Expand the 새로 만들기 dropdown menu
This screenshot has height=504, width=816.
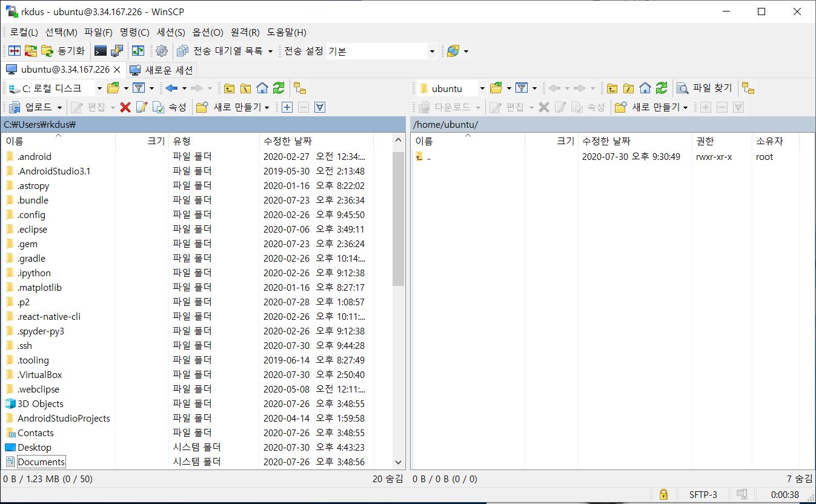tap(266, 107)
